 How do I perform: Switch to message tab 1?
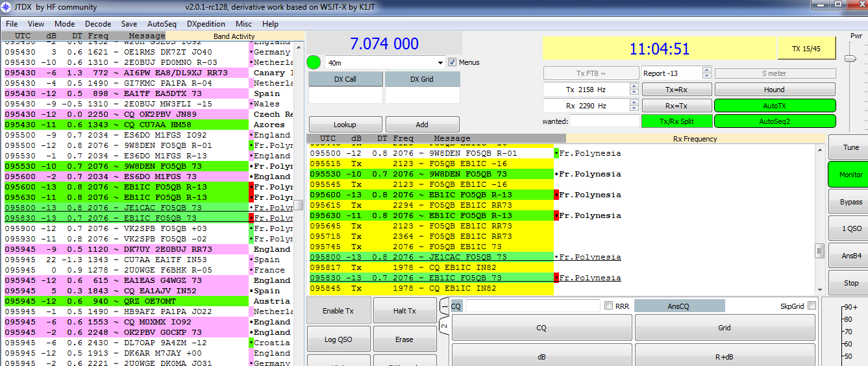(x=444, y=306)
